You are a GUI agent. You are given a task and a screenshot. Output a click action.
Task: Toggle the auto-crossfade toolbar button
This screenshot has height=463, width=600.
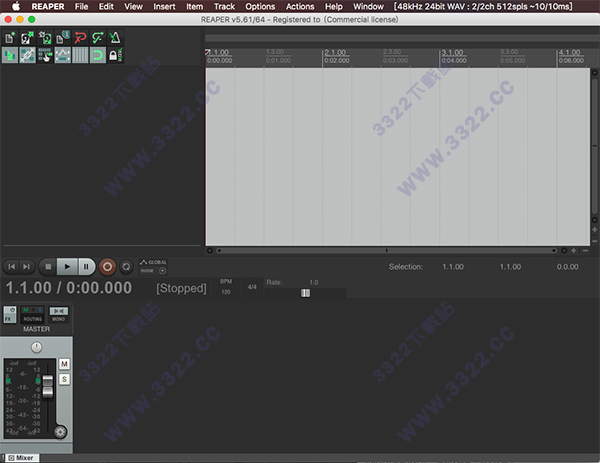[10, 55]
